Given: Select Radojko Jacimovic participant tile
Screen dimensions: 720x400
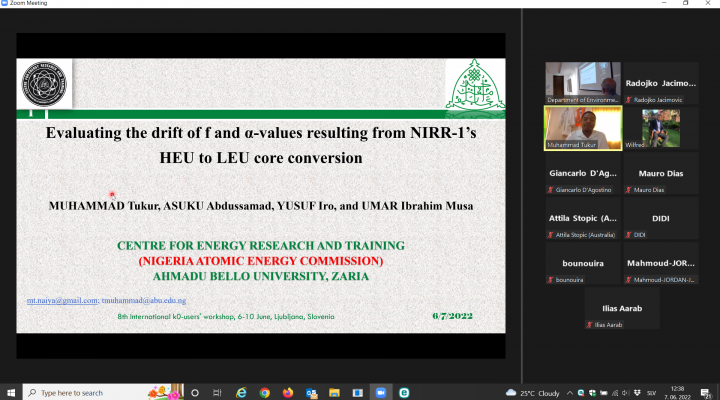Looking at the screenshot, I should pos(661,83).
